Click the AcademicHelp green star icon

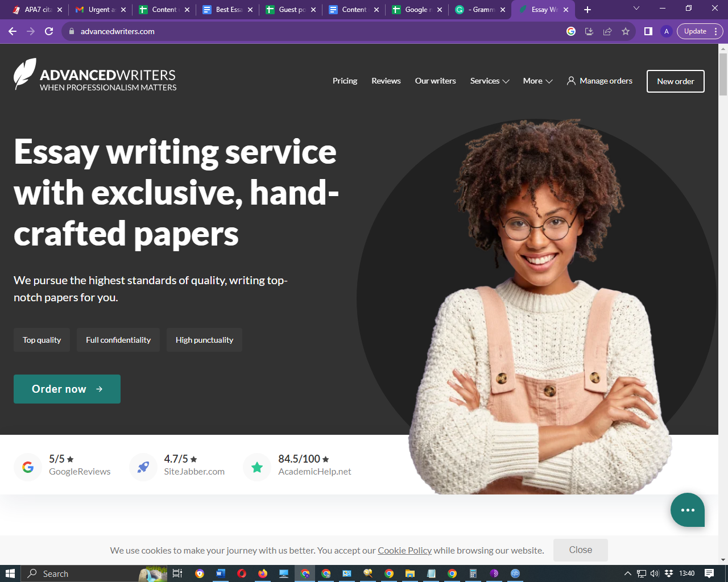tap(257, 467)
